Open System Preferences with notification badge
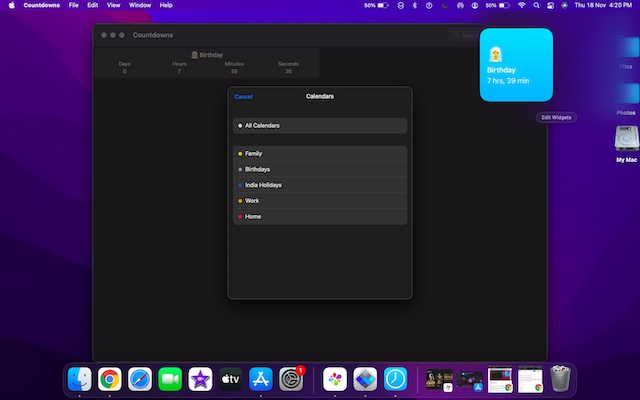Viewport: 640px width, 400px height. click(x=291, y=379)
